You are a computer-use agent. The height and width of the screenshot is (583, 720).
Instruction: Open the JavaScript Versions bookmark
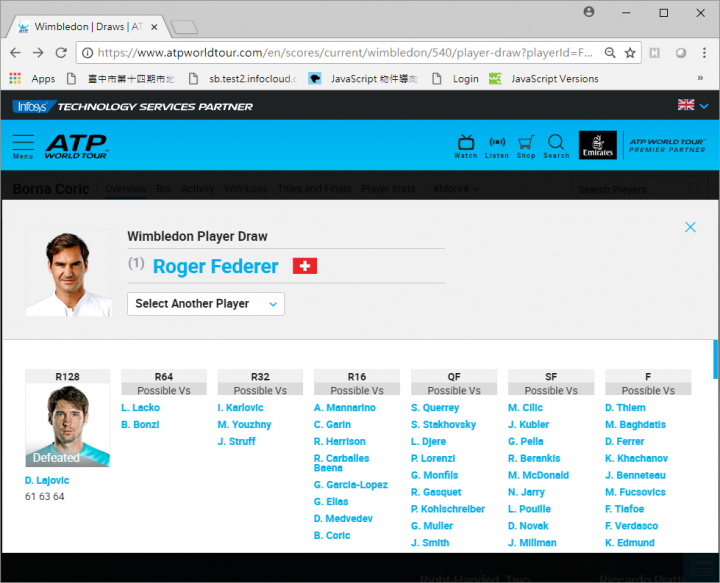[x=544, y=79]
